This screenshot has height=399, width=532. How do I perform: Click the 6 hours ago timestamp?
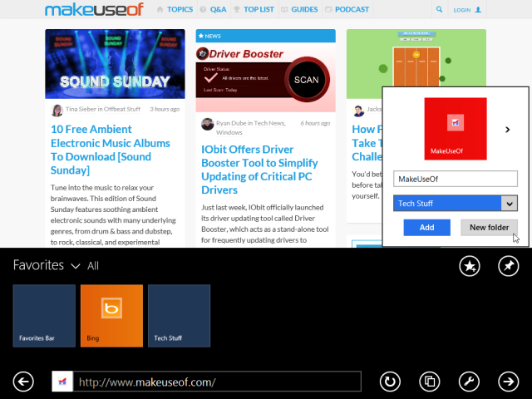pyautogui.click(x=315, y=123)
